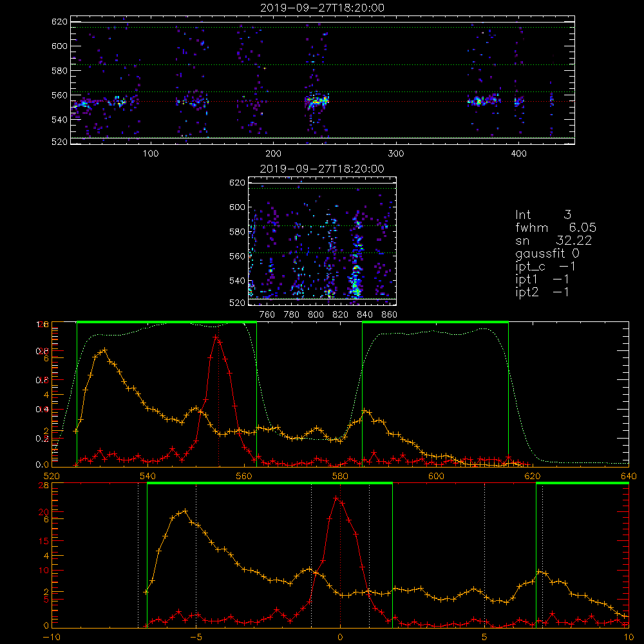The height and width of the screenshot is (644, 644).
Task: Click the orange curve peak in third plot
Action: point(104,350)
